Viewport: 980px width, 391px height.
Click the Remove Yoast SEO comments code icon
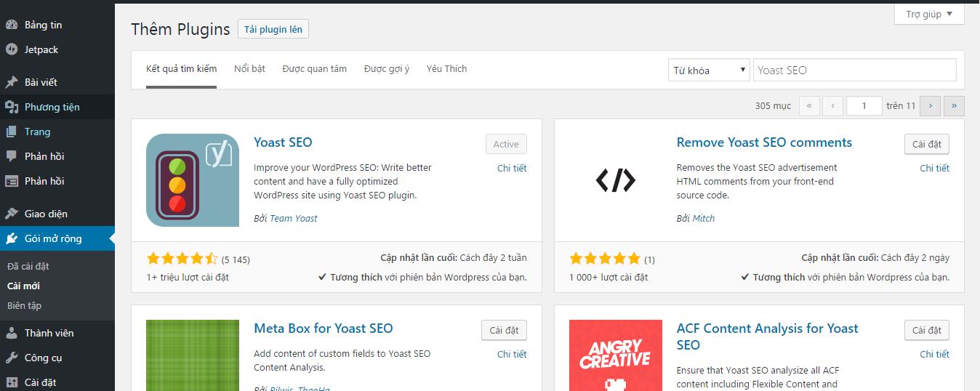coord(616,180)
